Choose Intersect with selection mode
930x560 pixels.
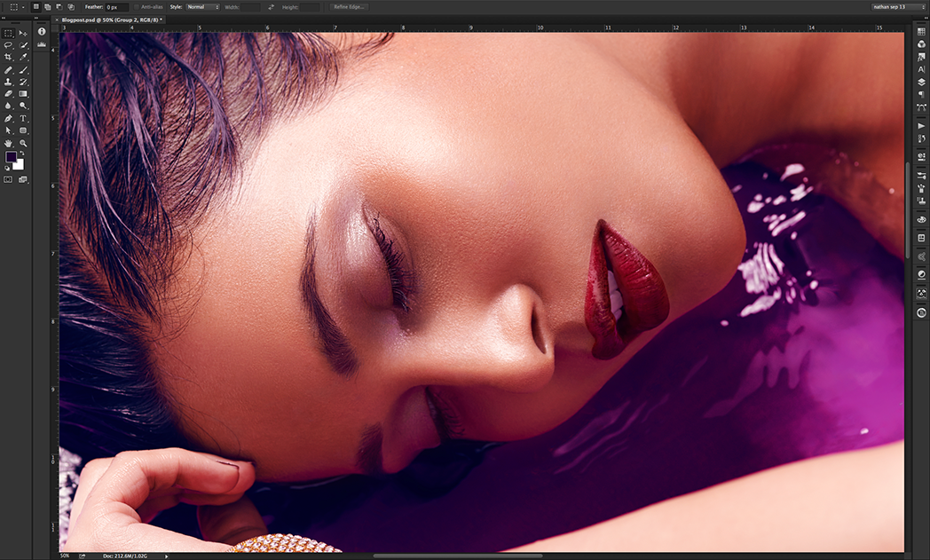71,7
